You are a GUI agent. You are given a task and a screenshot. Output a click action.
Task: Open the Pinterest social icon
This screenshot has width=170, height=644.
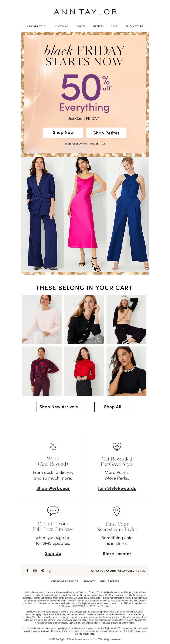coord(43,571)
